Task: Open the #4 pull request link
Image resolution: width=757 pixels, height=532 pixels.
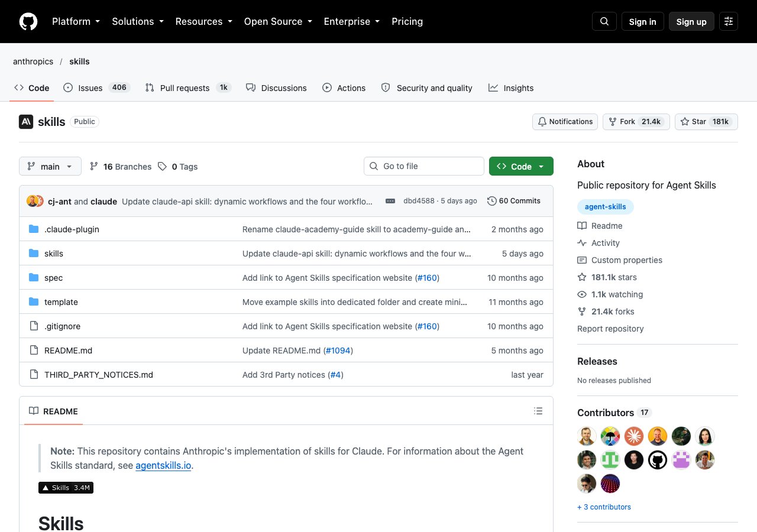Action: 335,375
